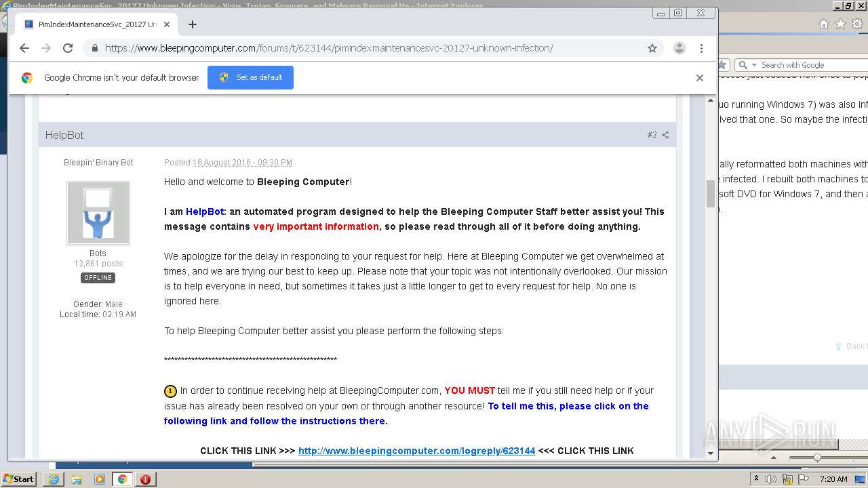Viewport: 868px width, 488px height.
Task: Open Internet Explorer from the taskbar
Action: pos(54,479)
